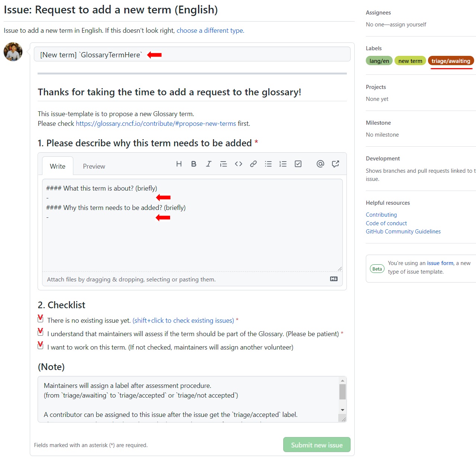Switch to the Preview tab
476x459 pixels.
pyautogui.click(x=94, y=166)
